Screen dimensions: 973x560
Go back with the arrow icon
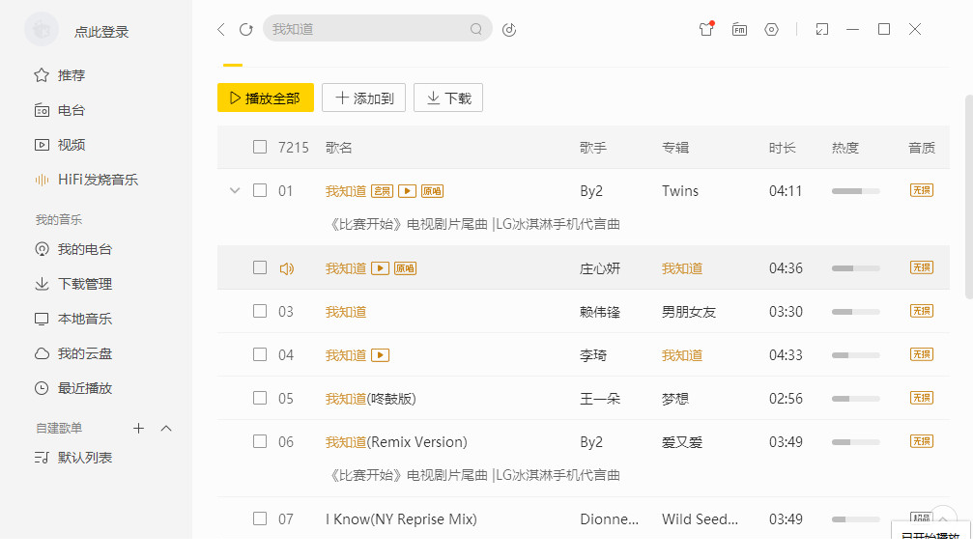click(220, 29)
